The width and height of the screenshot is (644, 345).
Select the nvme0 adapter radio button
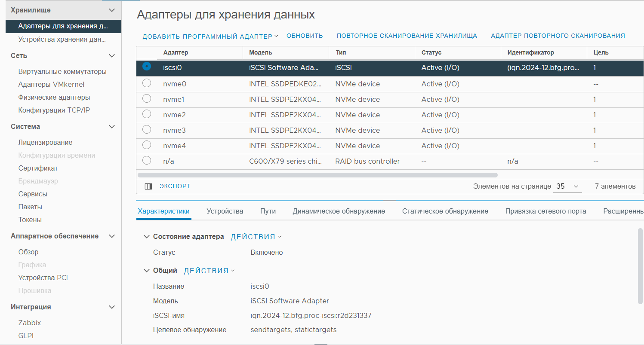tap(147, 83)
